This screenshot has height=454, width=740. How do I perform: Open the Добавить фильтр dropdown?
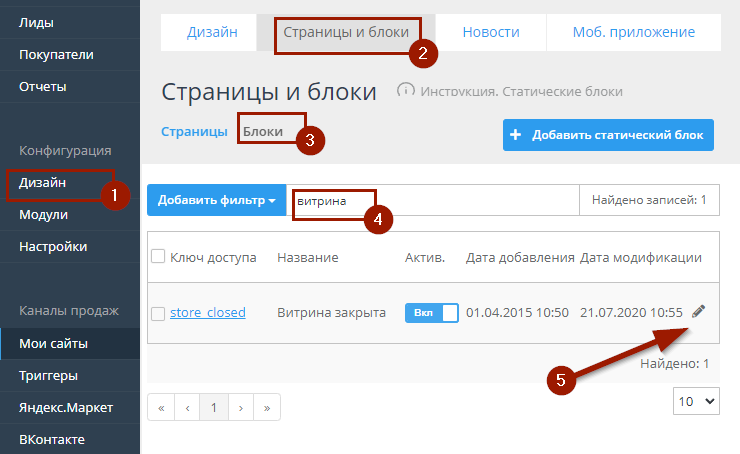(x=216, y=200)
